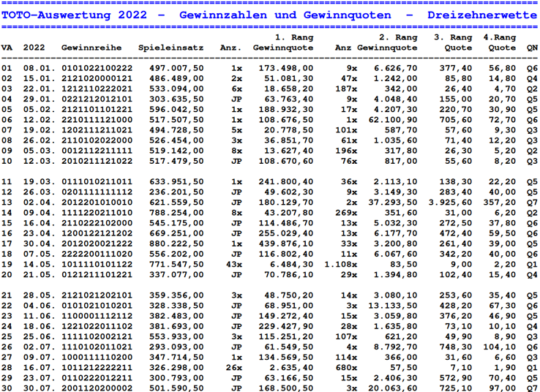The width and height of the screenshot is (540, 392).
Task: Select Gewinnreihe '2210111121000'
Action: tap(97, 120)
